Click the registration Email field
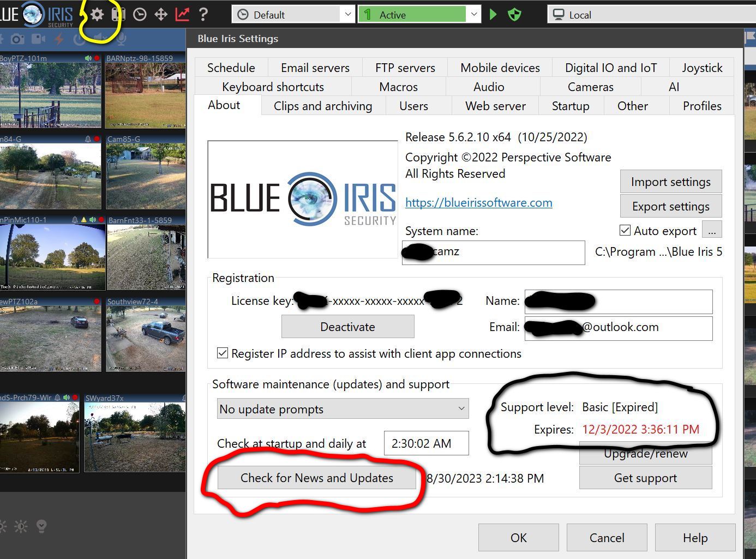 [x=619, y=328]
